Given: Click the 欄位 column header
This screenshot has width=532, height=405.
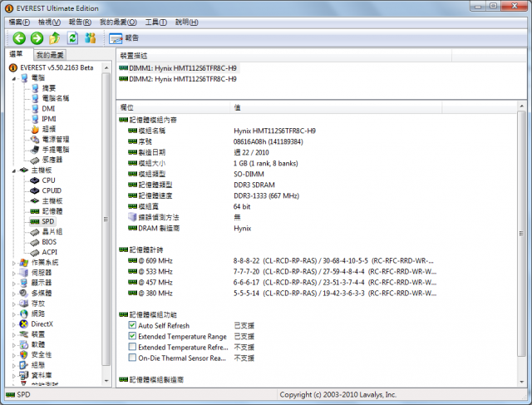Looking at the screenshot, I should click(x=174, y=107).
